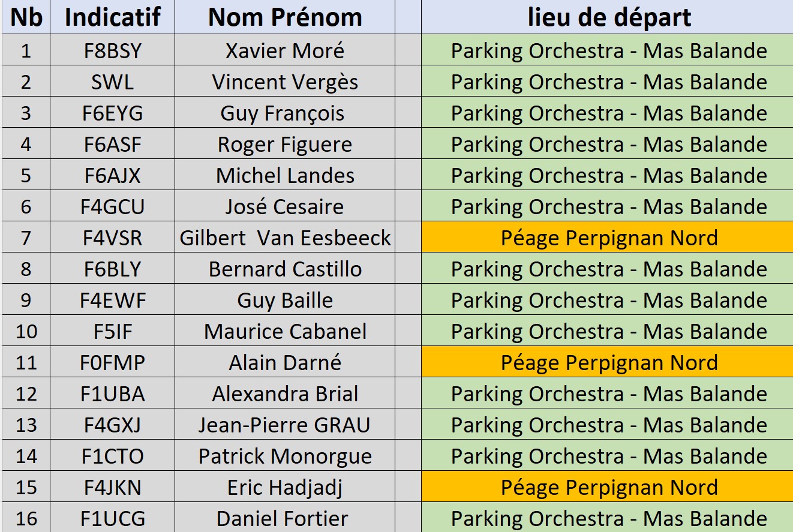The image size is (793, 532).
Task: Select the Eric Hadjadj cell
Action: coord(285,487)
